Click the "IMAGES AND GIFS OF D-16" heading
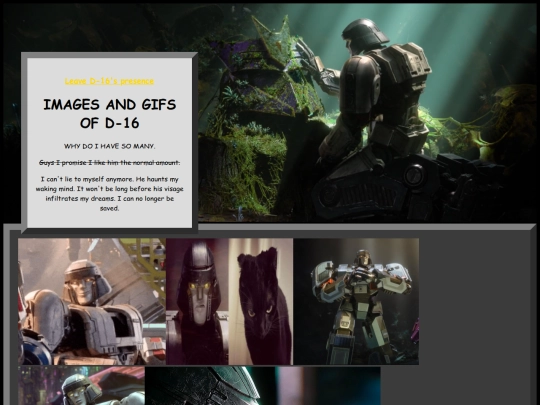The image size is (540, 405). 110,114
